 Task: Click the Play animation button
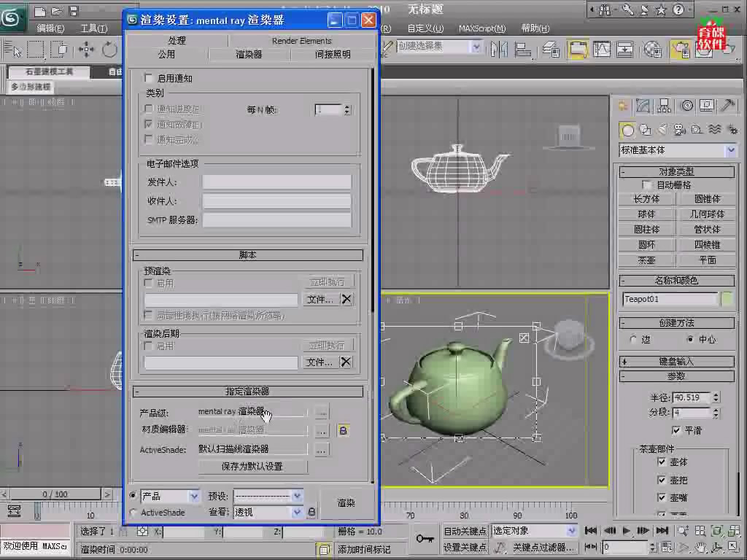point(626,531)
